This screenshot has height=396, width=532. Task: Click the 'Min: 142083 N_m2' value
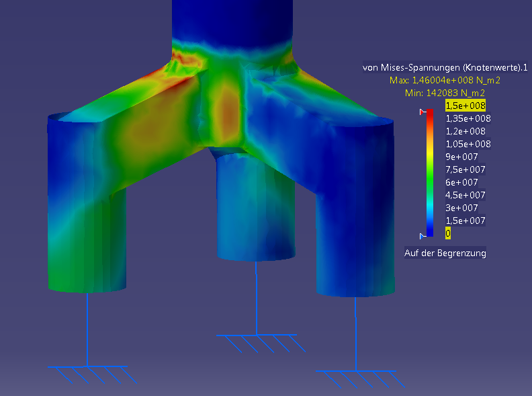point(445,93)
